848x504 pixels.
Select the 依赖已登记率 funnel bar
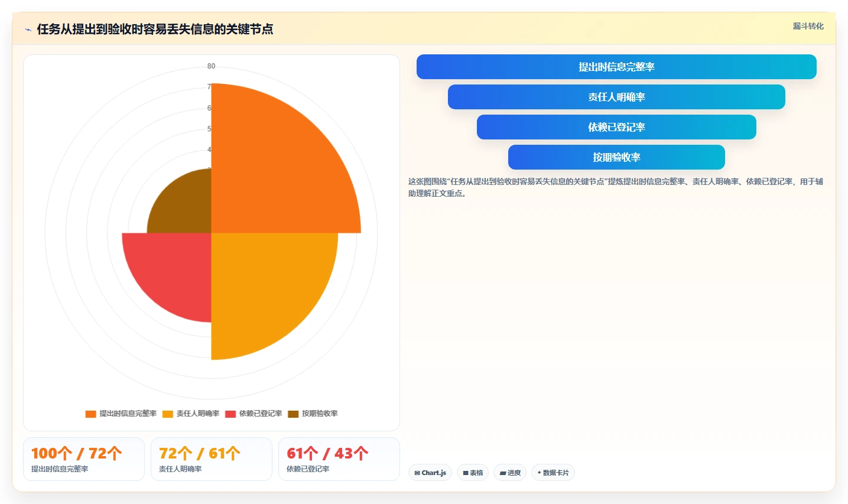coord(616,127)
